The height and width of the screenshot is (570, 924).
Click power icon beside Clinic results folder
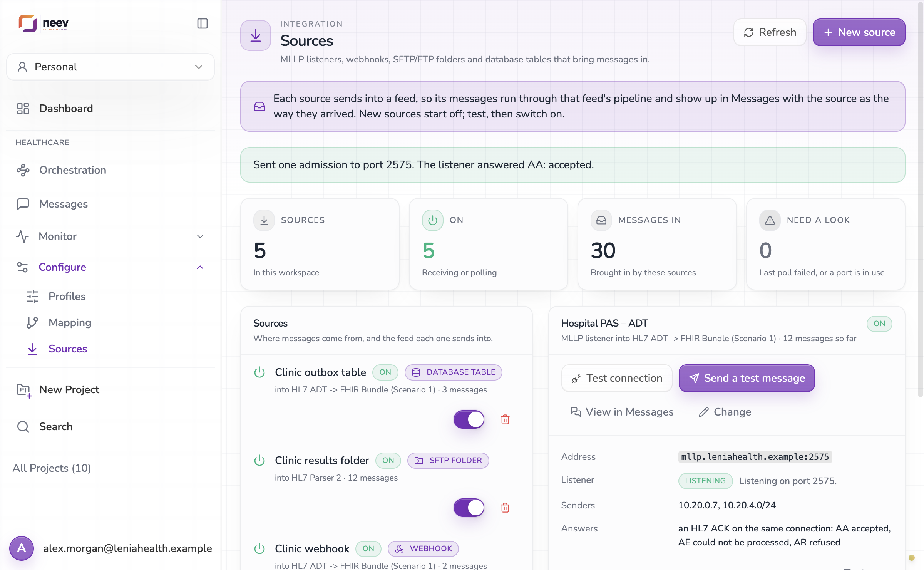(259, 461)
